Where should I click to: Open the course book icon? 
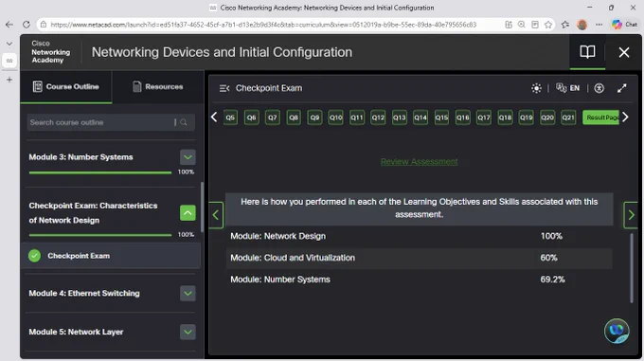587,52
